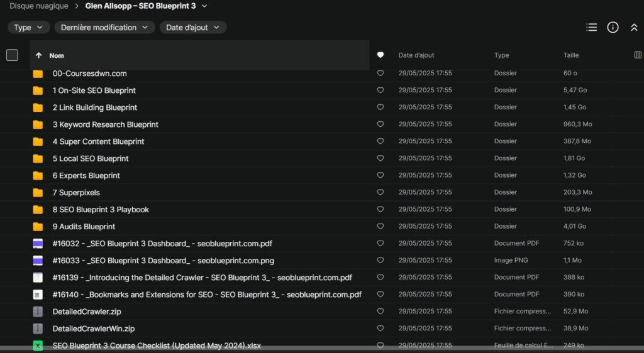
Task: Go to Disque nuagique breadcrumb
Action: click(x=39, y=6)
